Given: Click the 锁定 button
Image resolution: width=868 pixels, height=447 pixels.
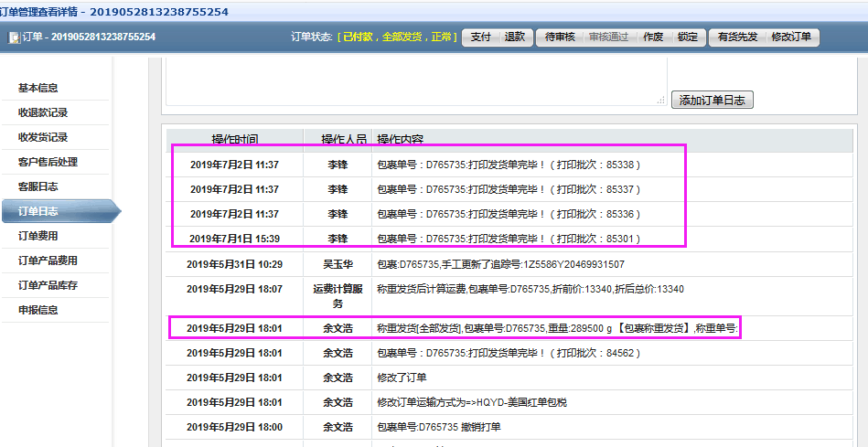Looking at the screenshot, I should pos(688,37).
